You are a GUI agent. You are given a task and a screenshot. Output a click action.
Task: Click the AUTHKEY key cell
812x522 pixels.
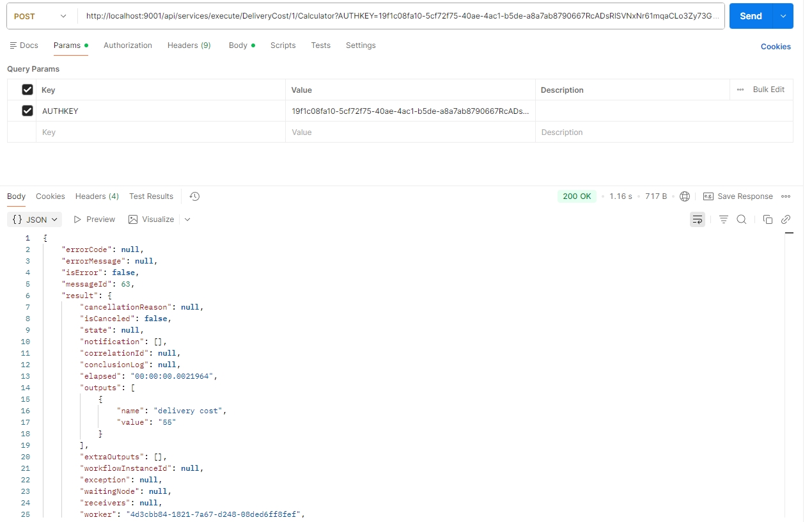[160, 111]
